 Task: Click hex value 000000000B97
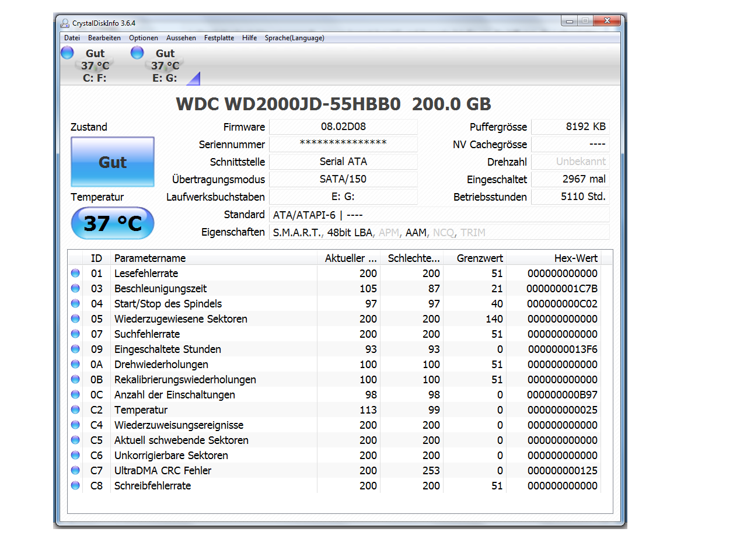pyautogui.click(x=562, y=394)
